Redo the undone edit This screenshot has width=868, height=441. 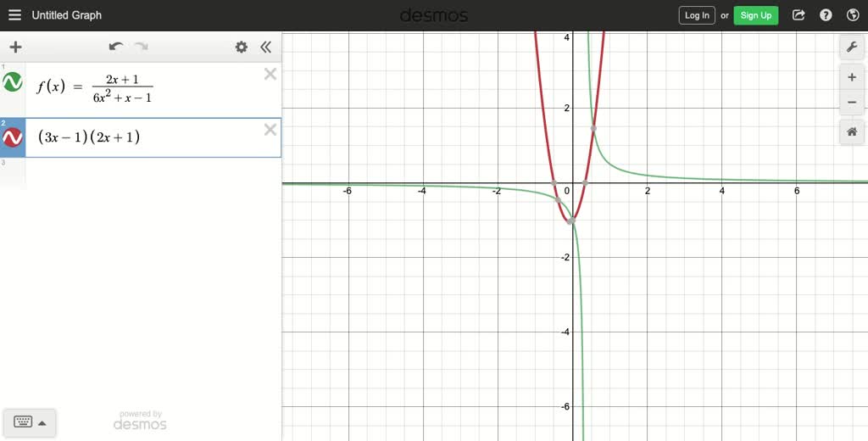142,47
